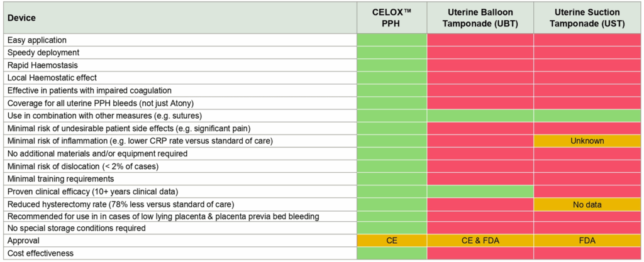Select the "FDA" approval cell

588,241
